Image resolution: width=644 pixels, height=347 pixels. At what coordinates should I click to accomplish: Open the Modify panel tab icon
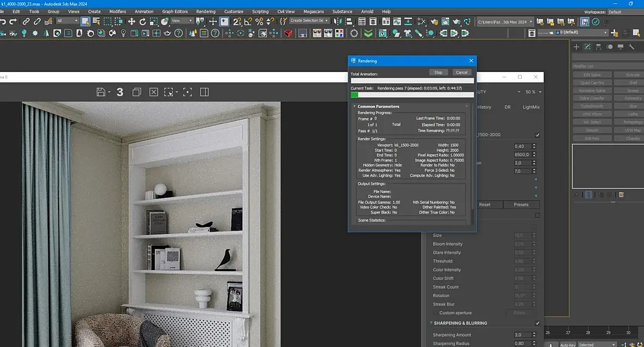(588, 47)
